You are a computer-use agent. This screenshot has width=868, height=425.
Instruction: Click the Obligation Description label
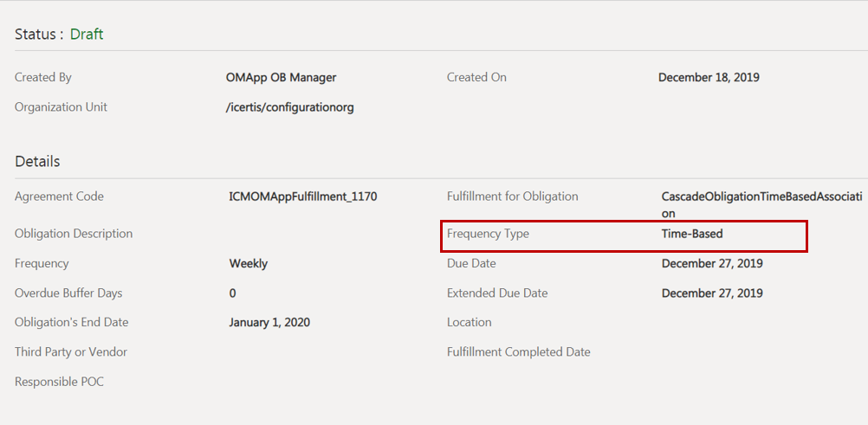pos(74,234)
